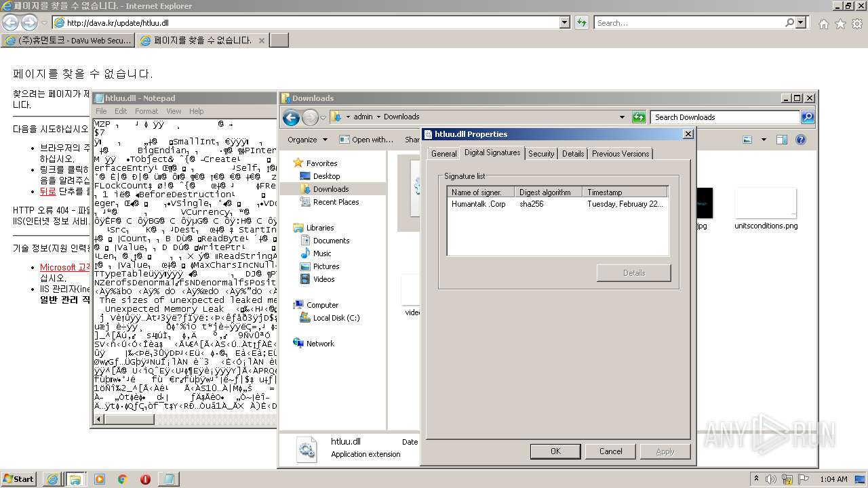Click the Opera icon in taskbar
Viewport: 868px width, 488px height.
(145, 479)
